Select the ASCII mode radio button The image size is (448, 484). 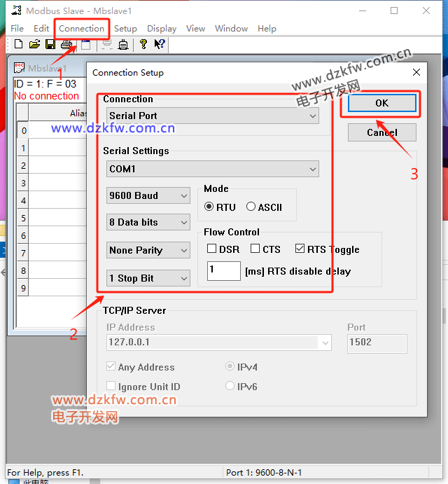(x=251, y=207)
